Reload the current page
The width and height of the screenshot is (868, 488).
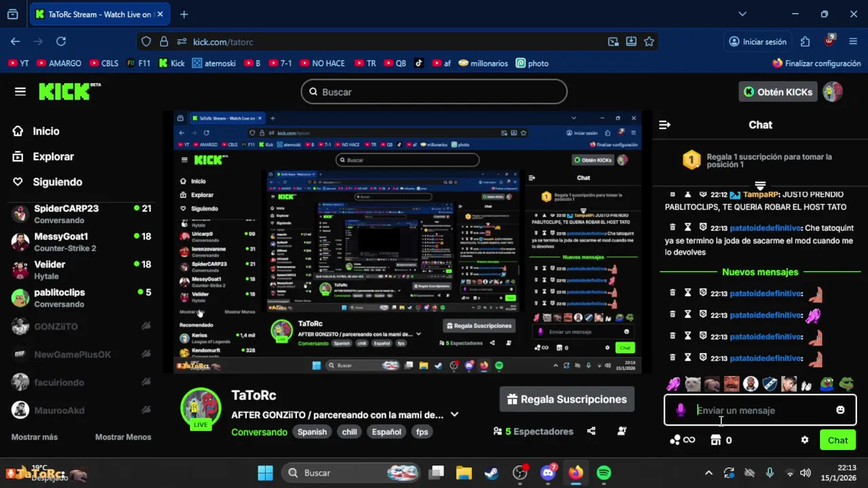61,41
